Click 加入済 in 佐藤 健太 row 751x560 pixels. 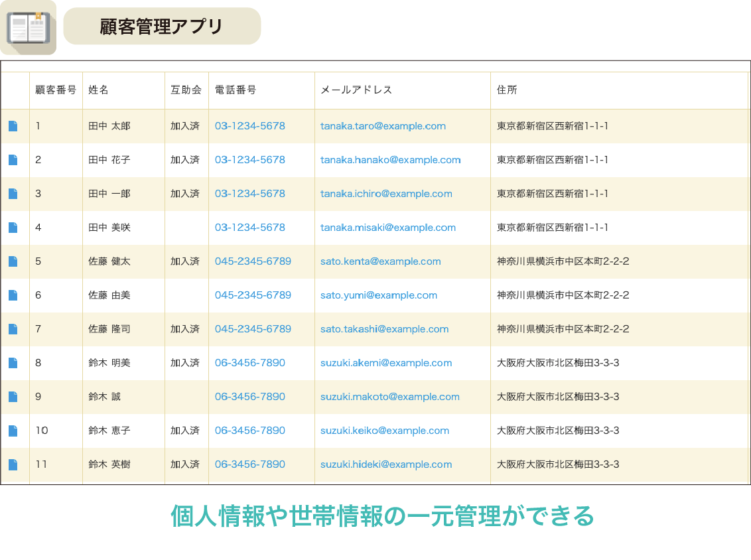pyautogui.click(x=185, y=261)
